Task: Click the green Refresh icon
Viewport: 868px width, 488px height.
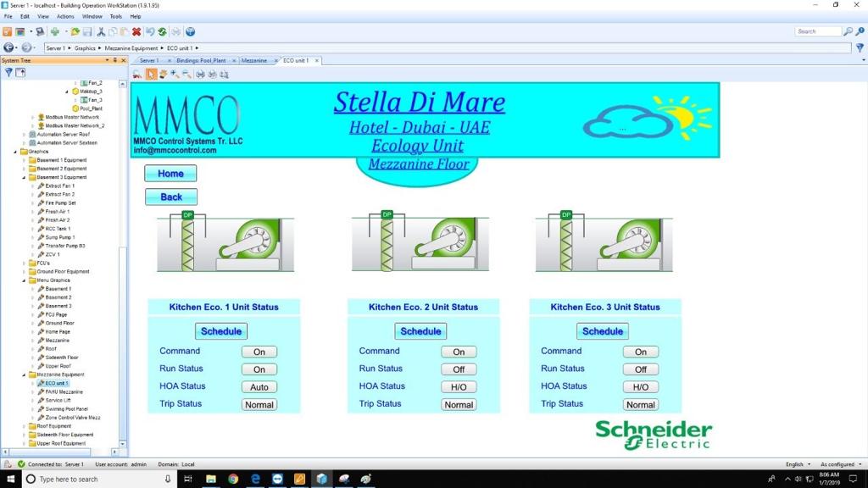Action: coord(162,31)
